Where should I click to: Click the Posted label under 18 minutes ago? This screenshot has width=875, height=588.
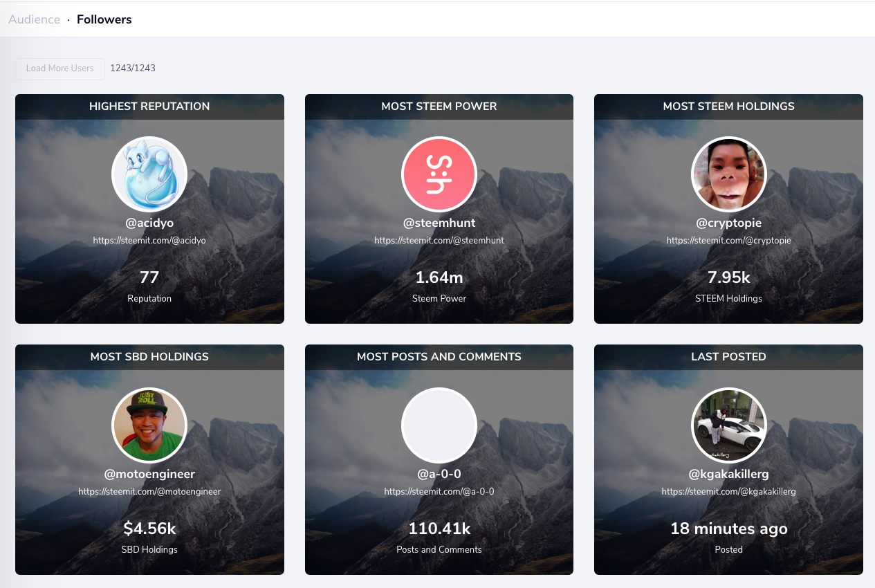coord(729,550)
